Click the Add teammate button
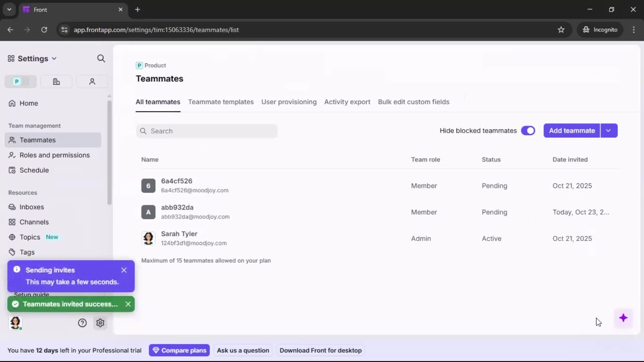Image resolution: width=644 pixels, height=362 pixels. 571,131
